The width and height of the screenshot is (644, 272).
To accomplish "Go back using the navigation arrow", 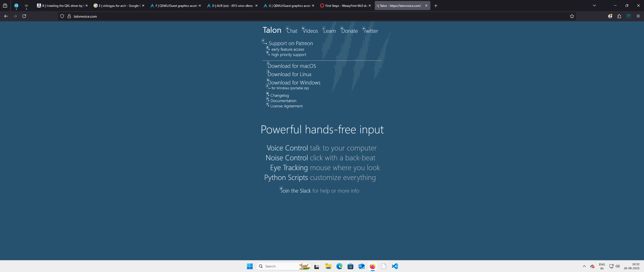I will pos(6,16).
